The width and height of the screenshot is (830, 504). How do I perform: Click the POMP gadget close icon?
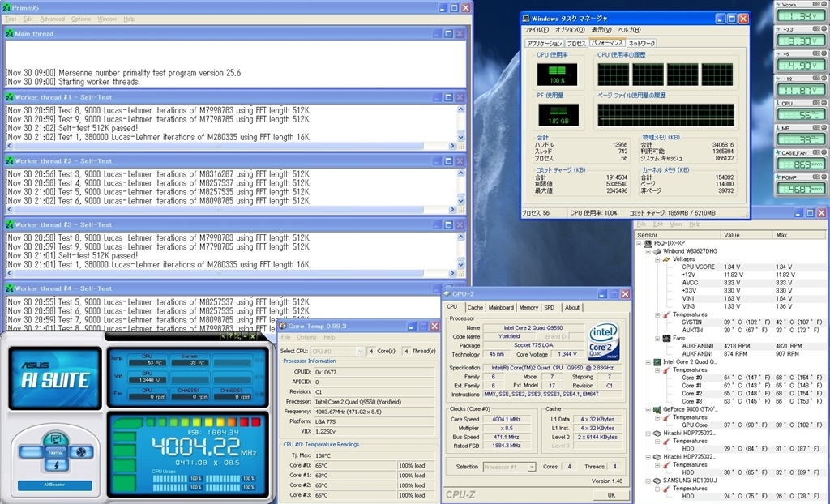pos(824,177)
